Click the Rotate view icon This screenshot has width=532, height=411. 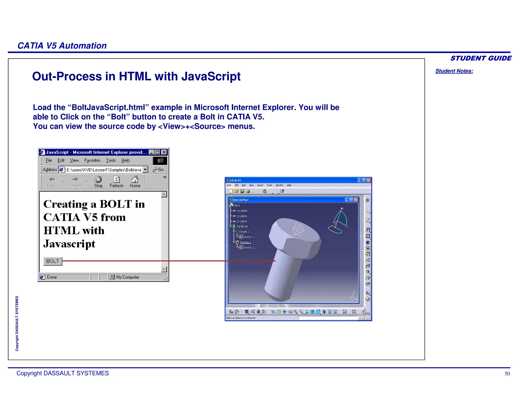290,312
